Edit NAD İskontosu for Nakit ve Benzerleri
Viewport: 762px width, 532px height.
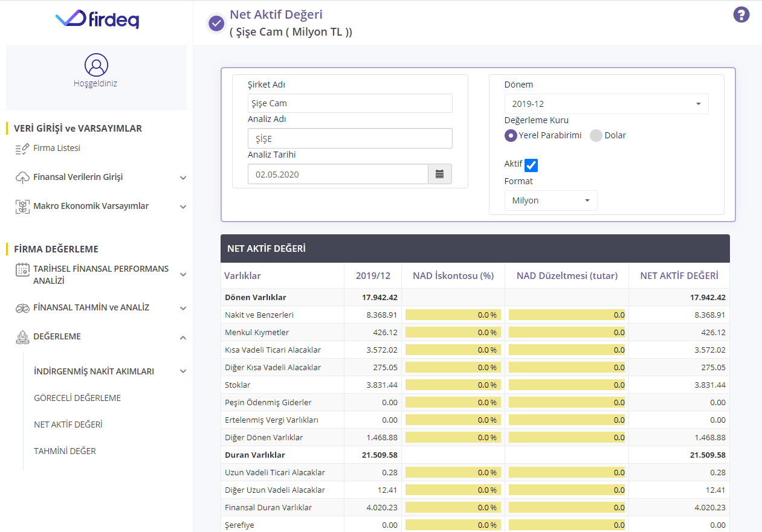pos(453,315)
